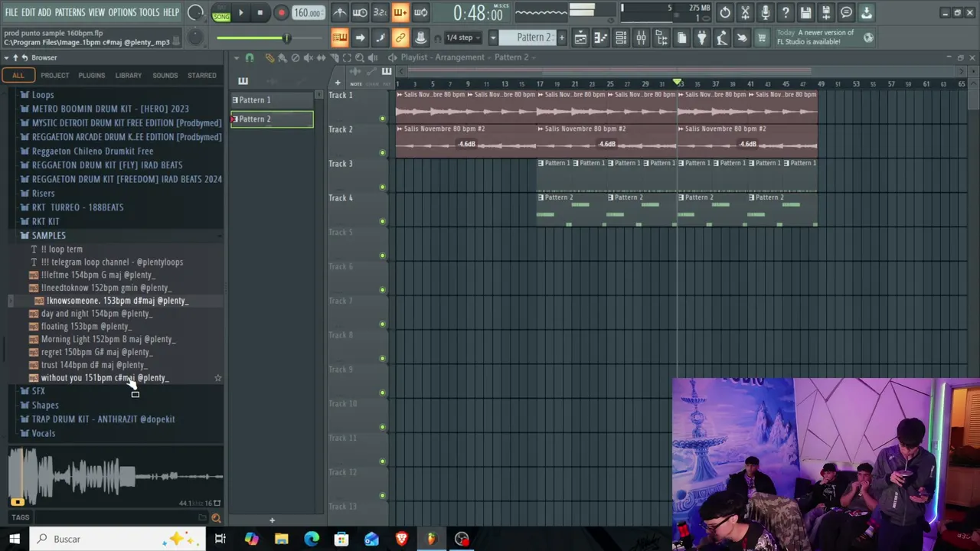Select 'Morning Light 152bpm B maj' sample

(108, 339)
